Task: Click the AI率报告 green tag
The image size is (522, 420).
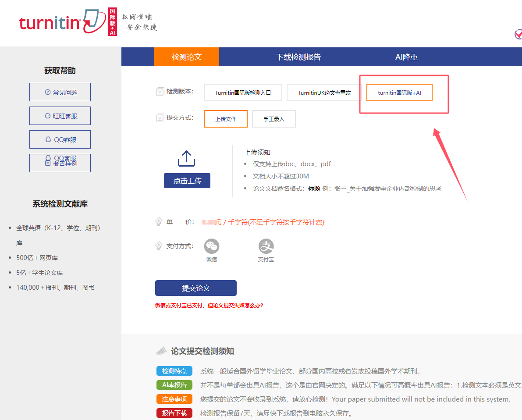Action: [174, 385]
